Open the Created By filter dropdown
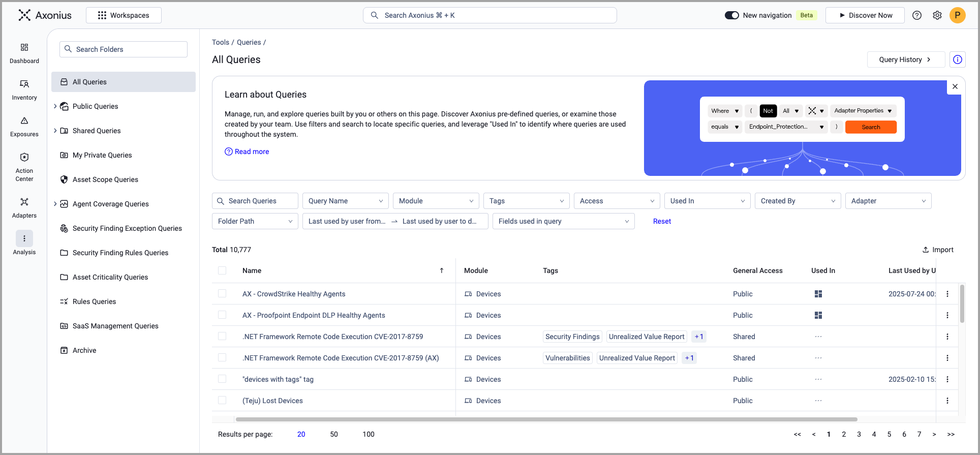Viewport: 980px width, 455px height. click(798, 201)
